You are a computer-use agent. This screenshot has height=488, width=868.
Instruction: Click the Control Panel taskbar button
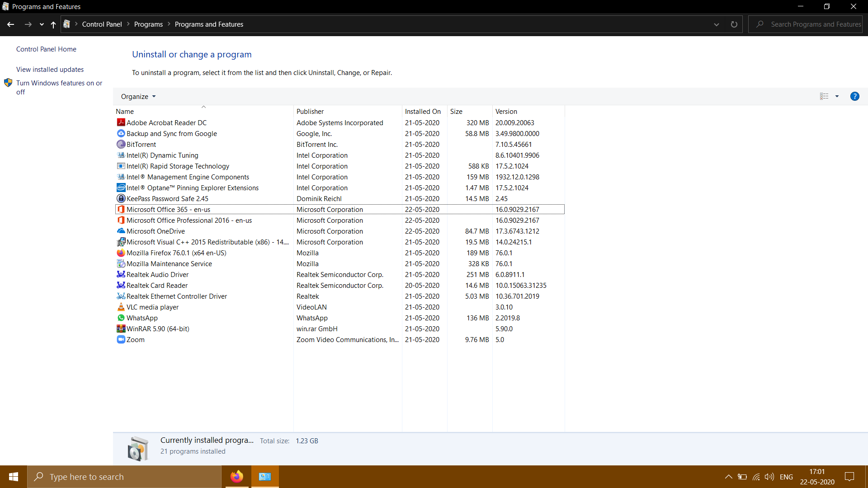(265, 477)
